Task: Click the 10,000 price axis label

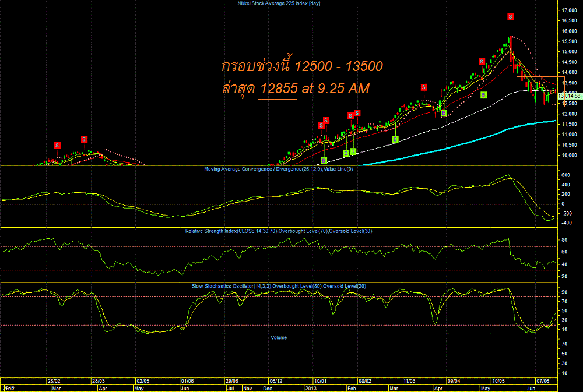Action: pyautogui.click(x=569, y=156)
